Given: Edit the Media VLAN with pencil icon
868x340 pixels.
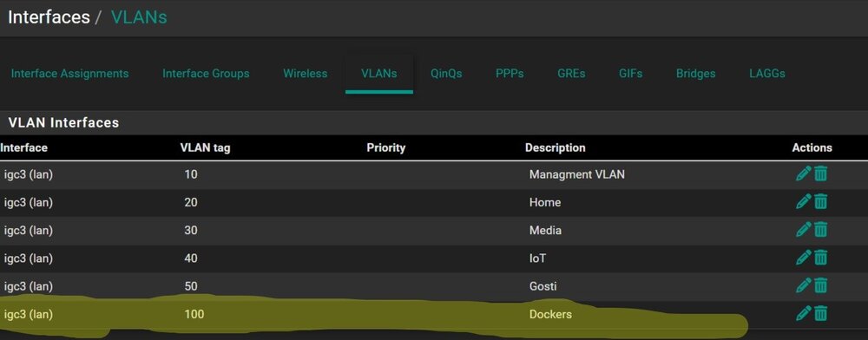Looking at the screenshot, I should pyautogui.click(x=803, y=230).
